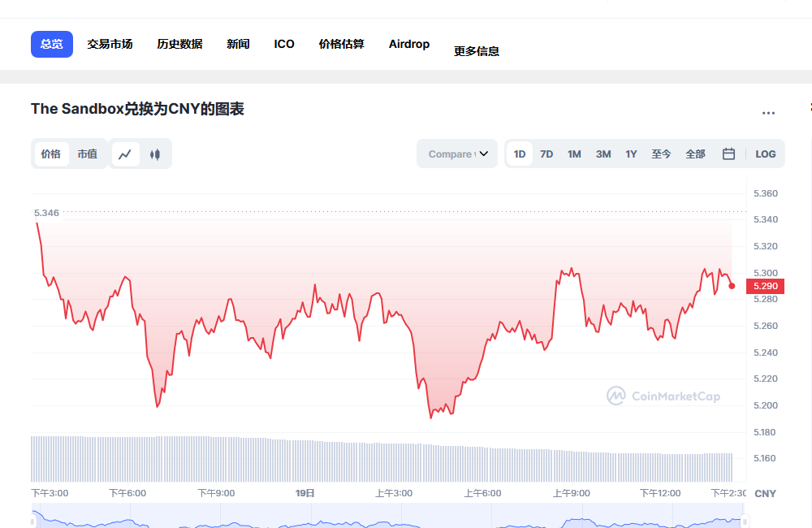Image resolution: width=812 pixels, height=528 pixels.
Task: Click the chart title The Sandbox兑换为CNY的图表
Action: point(137,109)
